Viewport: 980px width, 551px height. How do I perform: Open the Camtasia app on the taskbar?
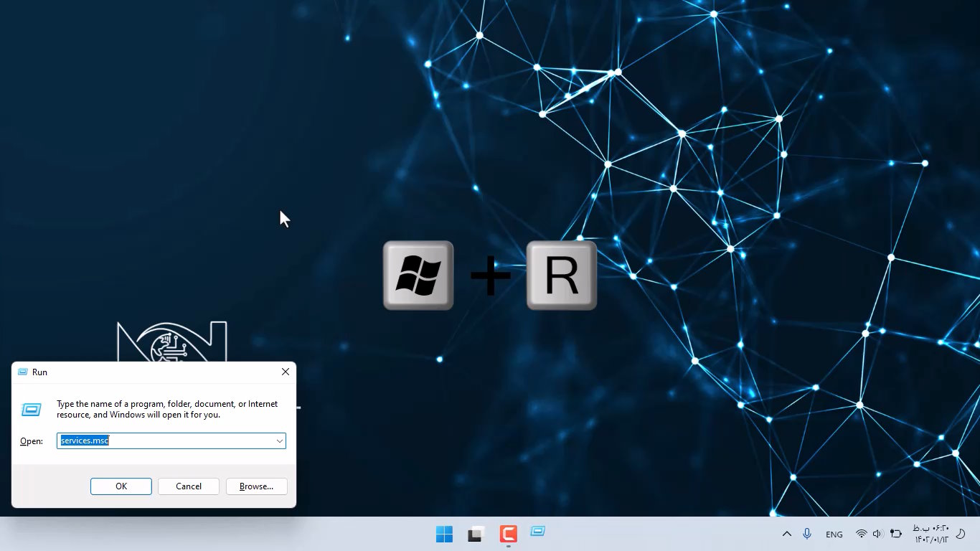click(x=508, y=534)
